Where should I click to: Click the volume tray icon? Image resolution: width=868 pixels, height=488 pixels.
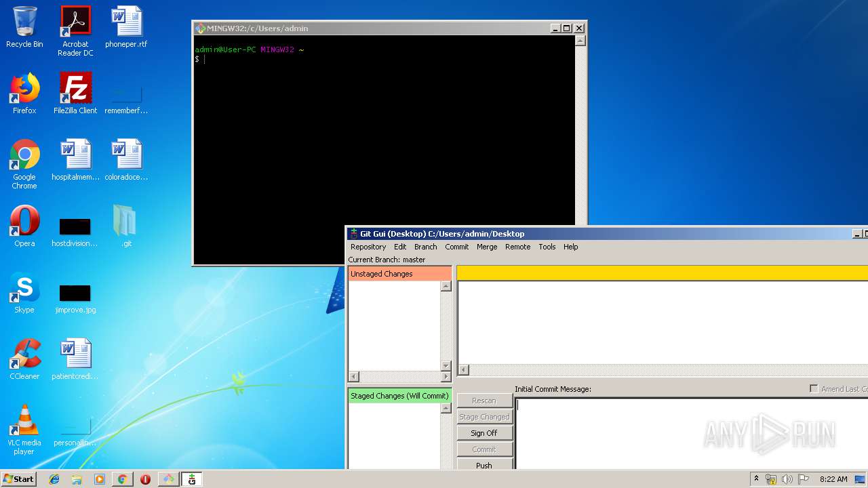click(x=787, y=479)
